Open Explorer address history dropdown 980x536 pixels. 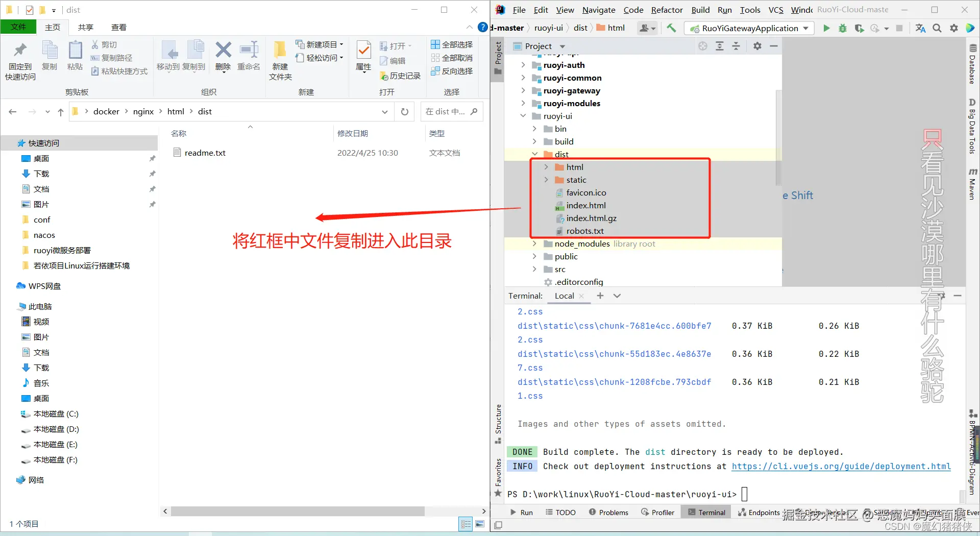(x=385, y=112)
